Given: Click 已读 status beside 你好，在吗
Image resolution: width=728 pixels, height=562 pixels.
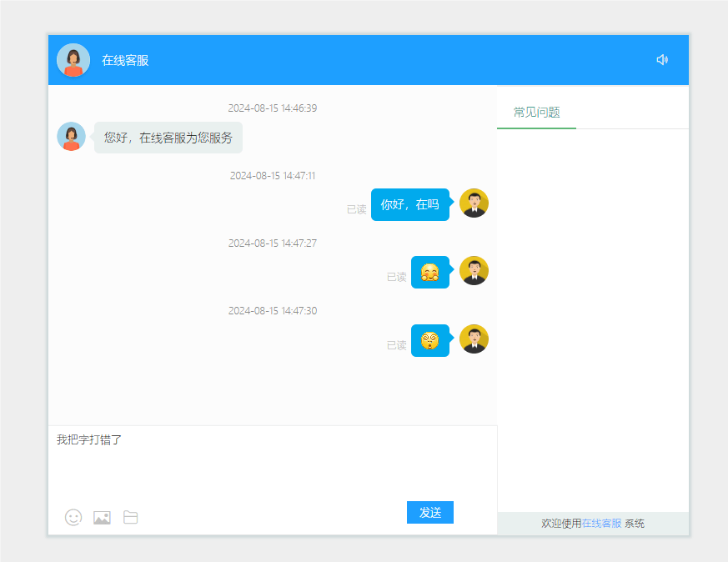Looking at the screenshot, I should coord(357,210).
